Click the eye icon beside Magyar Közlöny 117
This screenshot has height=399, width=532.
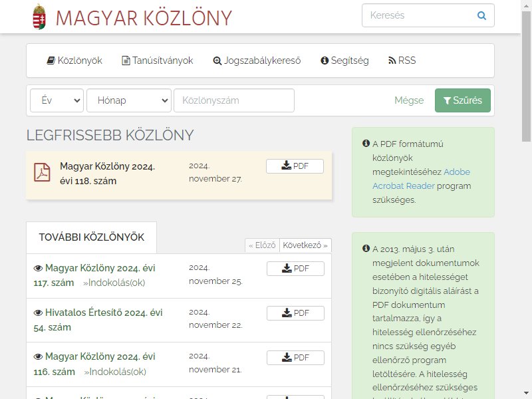(38, 269)
